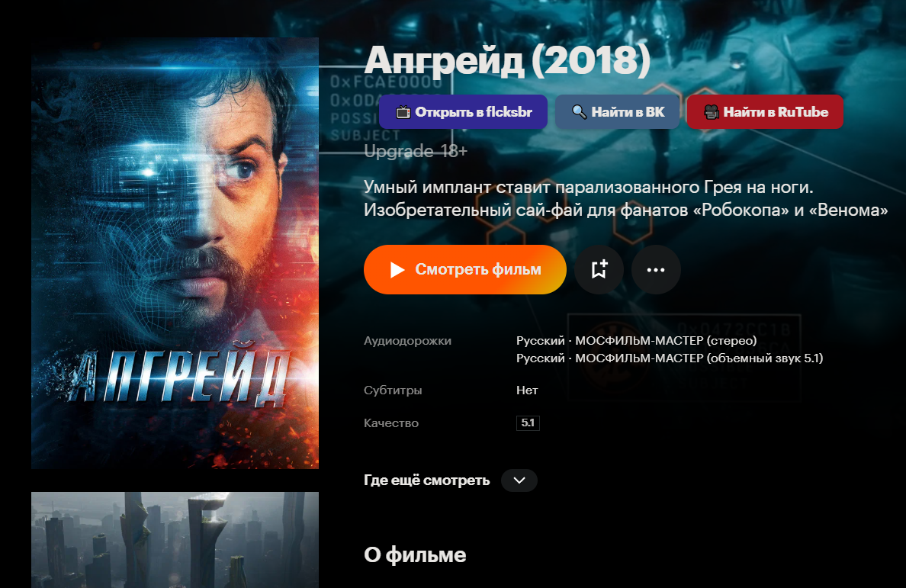906x588 pixels.
Task: Open the three-dots more options menu
Action: [x=656, y=270]
